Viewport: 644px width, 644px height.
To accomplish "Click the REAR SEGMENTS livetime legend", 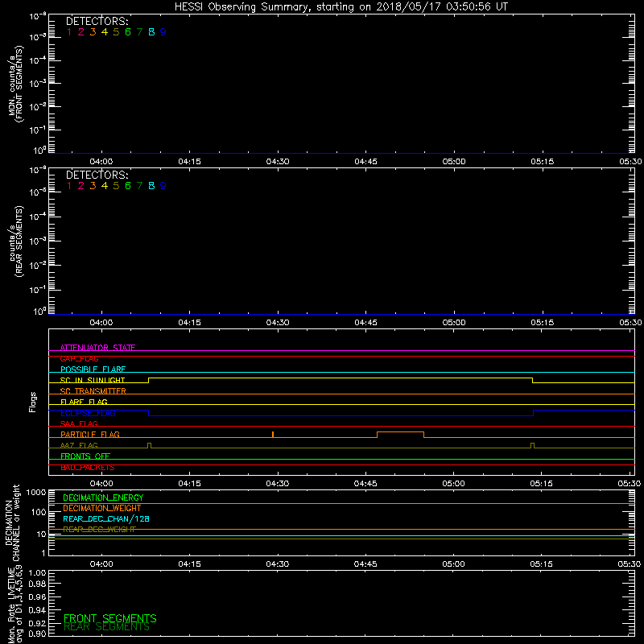I will [x=107, y=627].
